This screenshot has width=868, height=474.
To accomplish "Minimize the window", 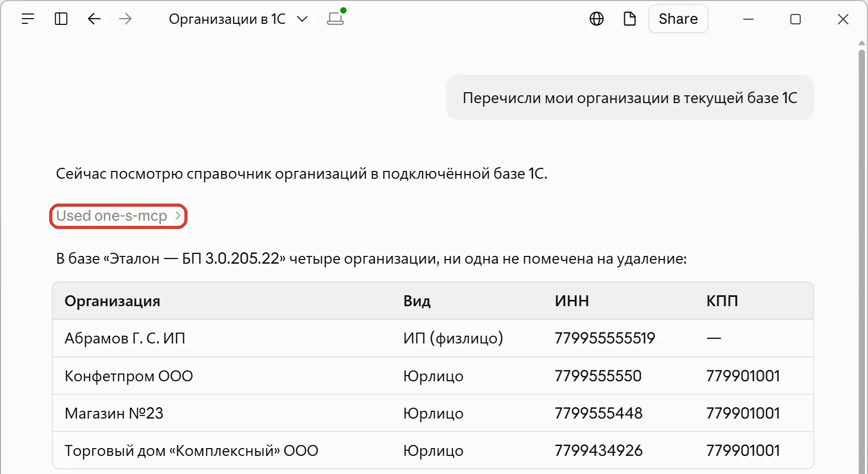I will (748, 19).
